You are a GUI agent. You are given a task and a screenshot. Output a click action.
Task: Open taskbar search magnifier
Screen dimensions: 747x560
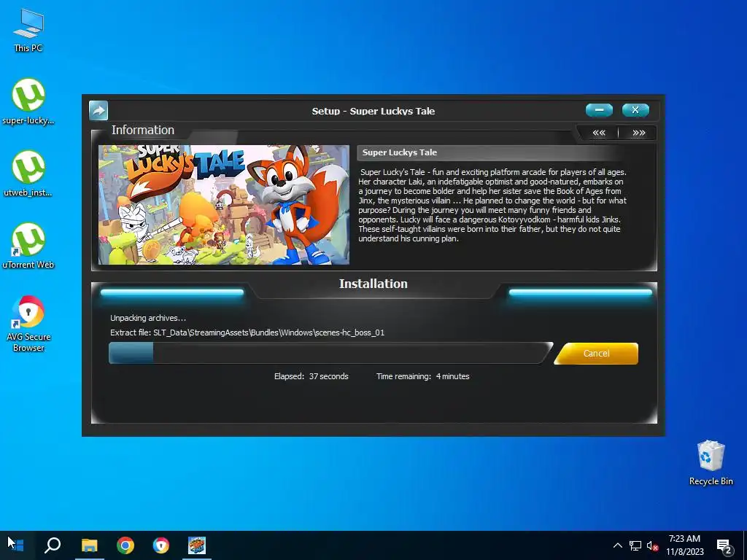click(x=53, y=545)
